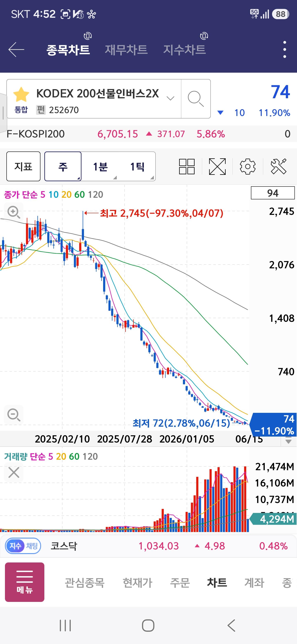Tap 11.90% change percentage in header
297x644 pixels.
pos(274,113)
